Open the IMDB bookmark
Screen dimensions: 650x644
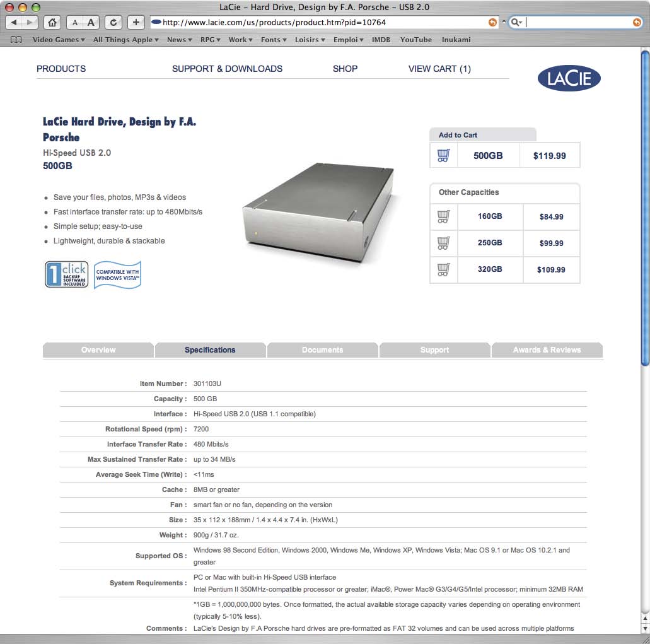(x=381, y=40)
